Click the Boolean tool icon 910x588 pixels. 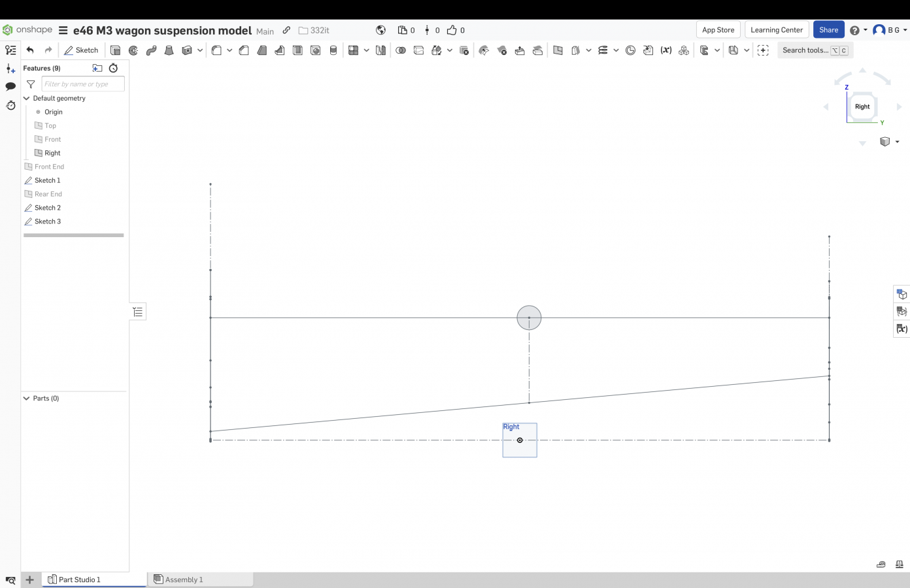401,50
